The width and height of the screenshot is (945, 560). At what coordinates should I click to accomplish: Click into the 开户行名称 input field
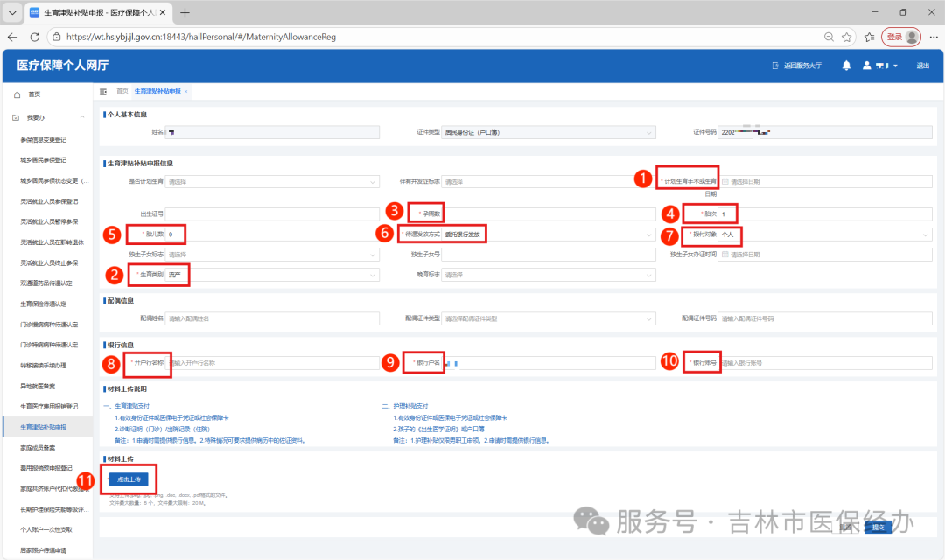coord(272,363)
